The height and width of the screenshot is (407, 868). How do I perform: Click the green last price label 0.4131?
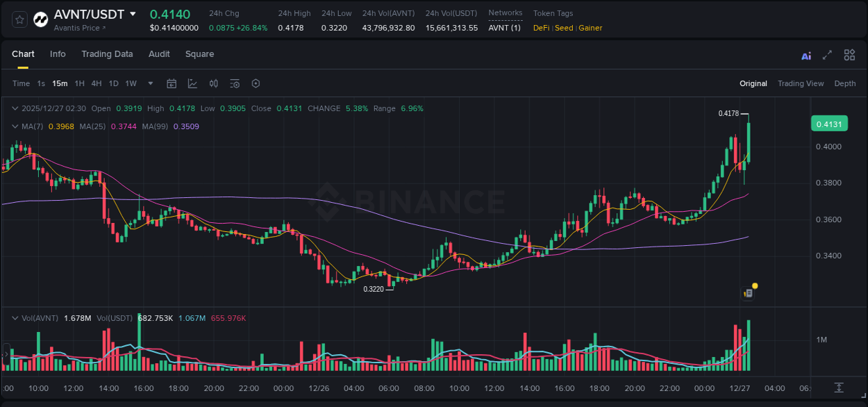tap(831, 123)
